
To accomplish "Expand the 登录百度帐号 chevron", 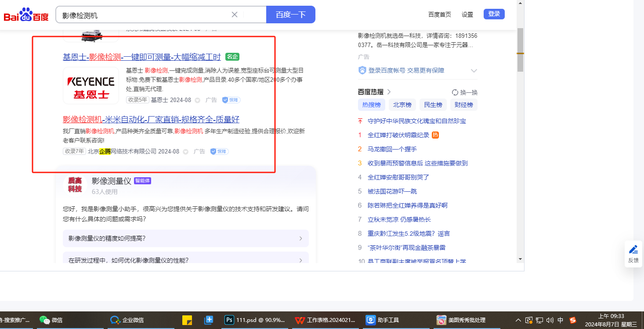I will [x=474, y=70].
